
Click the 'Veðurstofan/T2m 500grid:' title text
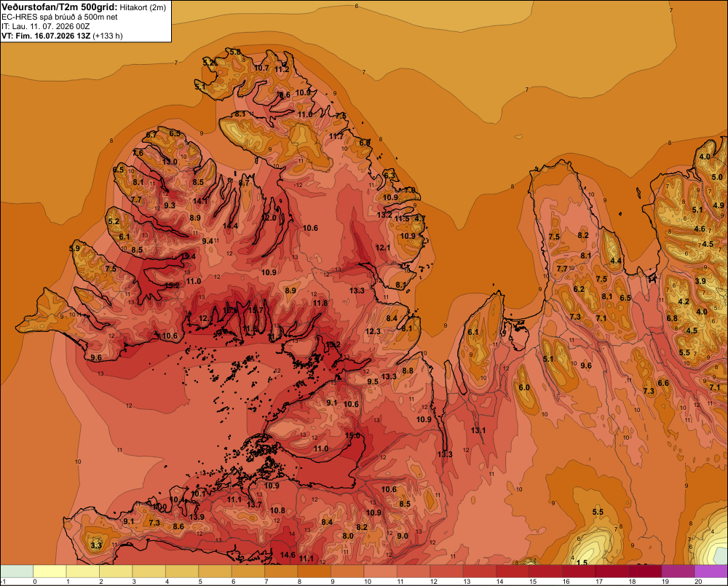click(59, 7)
